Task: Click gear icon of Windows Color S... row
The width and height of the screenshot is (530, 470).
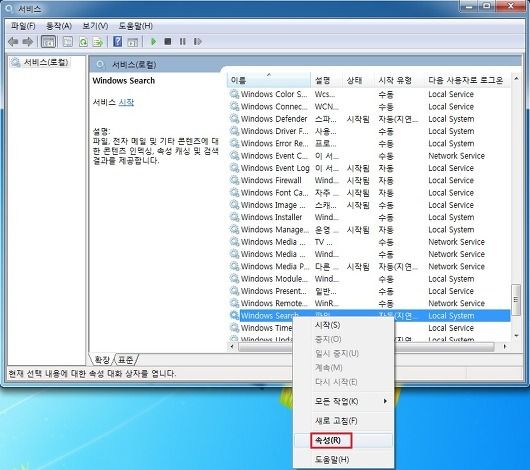Action: click(x=234, y=94)
